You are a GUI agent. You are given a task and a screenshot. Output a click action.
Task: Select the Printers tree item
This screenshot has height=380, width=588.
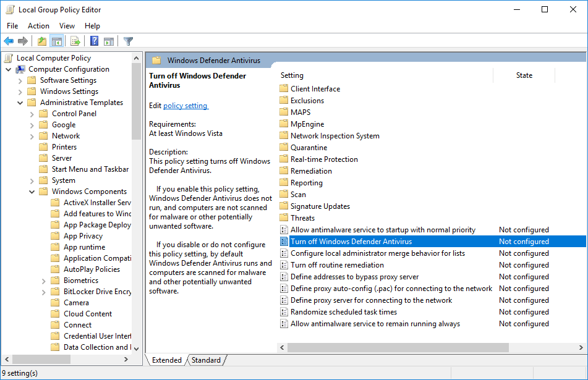(x=64, y=147)
